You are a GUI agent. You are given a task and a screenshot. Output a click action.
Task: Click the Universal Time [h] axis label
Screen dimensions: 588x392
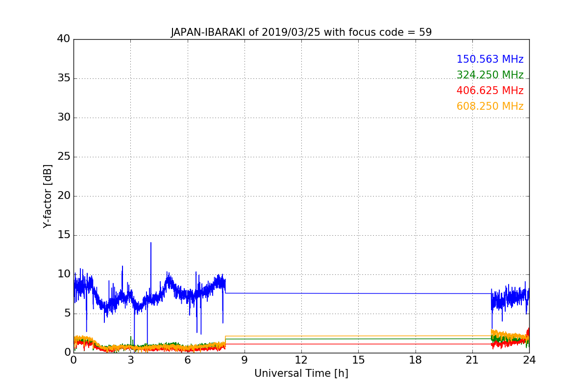click(x=301, y=373)
